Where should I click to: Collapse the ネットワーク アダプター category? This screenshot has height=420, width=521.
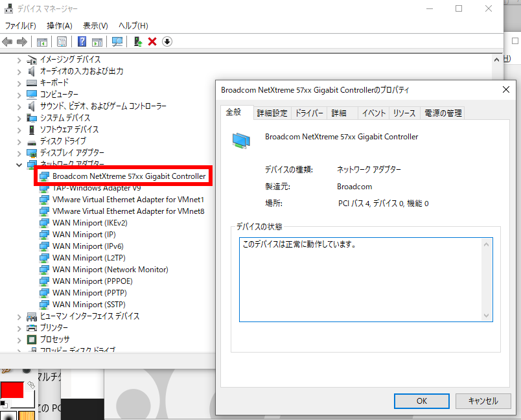19,165
